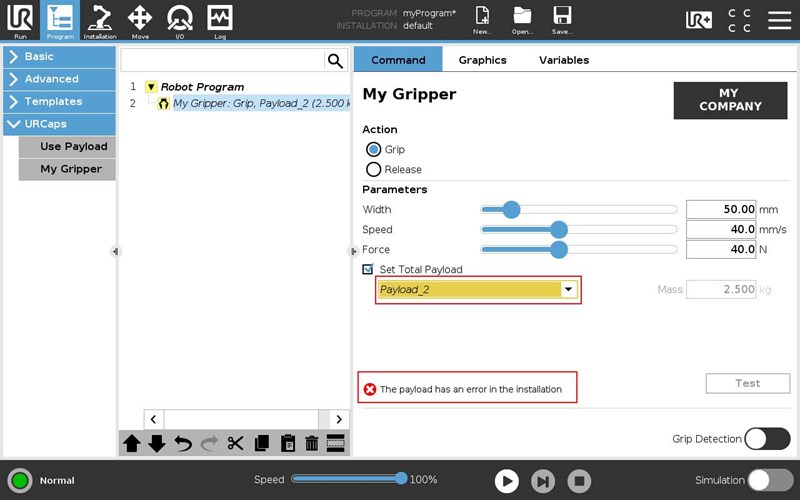This screenshot has width=800, height=500.
Task: Cut the selected node with scissors
Action: [x=235, y=444]
